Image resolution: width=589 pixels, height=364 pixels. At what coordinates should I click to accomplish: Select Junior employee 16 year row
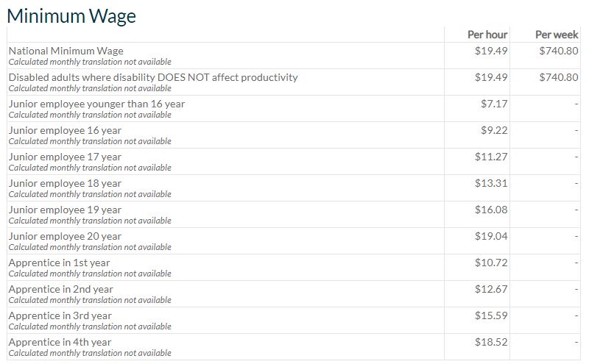point(65,130)
